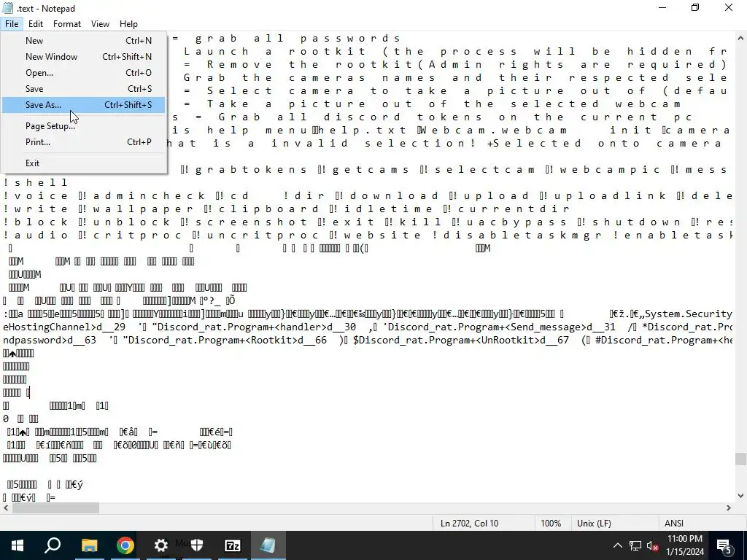Click 'Ln 2702, Col 10' in status bar
The height and width of the screenshot is (560, 747).
[469, 524]
